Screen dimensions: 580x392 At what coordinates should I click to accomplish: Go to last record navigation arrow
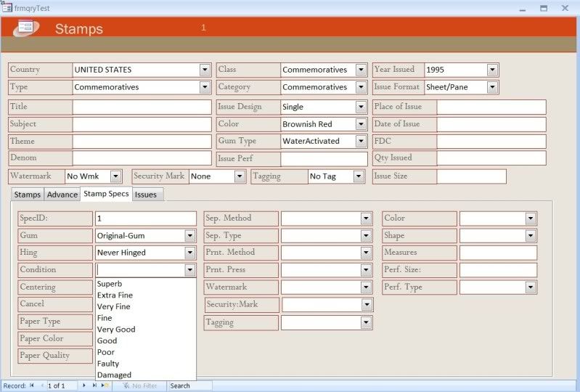coord(94,385)
